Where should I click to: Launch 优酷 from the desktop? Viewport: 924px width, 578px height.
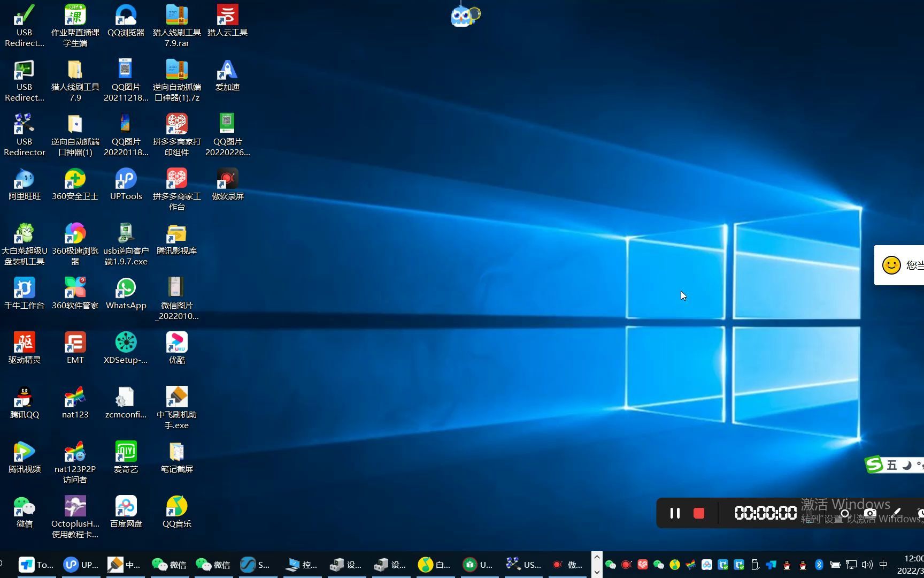176,348
